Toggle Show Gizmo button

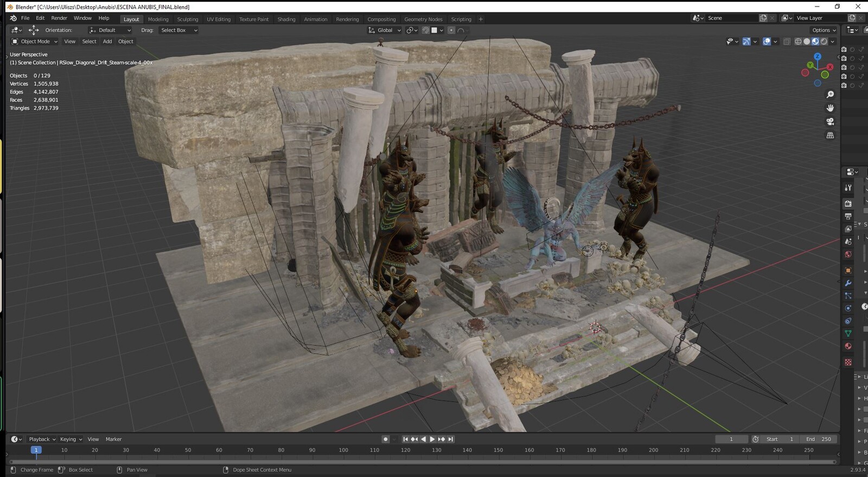[746, 41]
